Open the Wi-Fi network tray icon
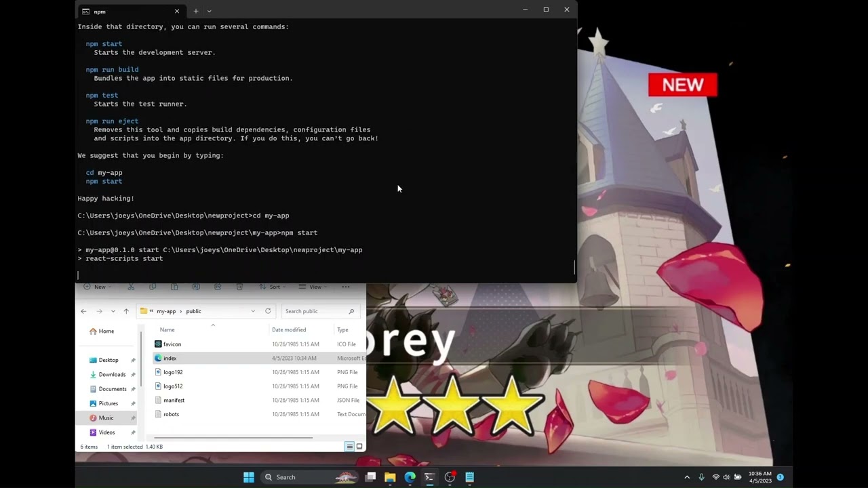This screenshot has width=868, height=488. 716,477
